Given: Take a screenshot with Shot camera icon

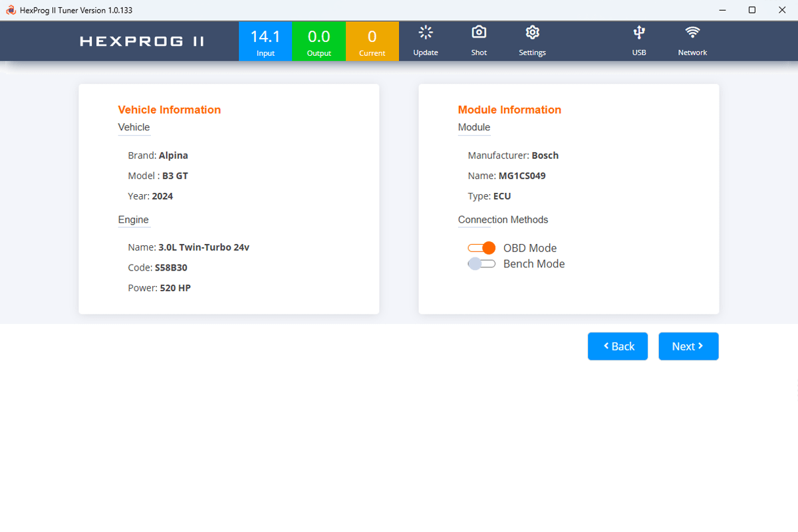Looking at the screenshot, I should (x=479, y=33).
